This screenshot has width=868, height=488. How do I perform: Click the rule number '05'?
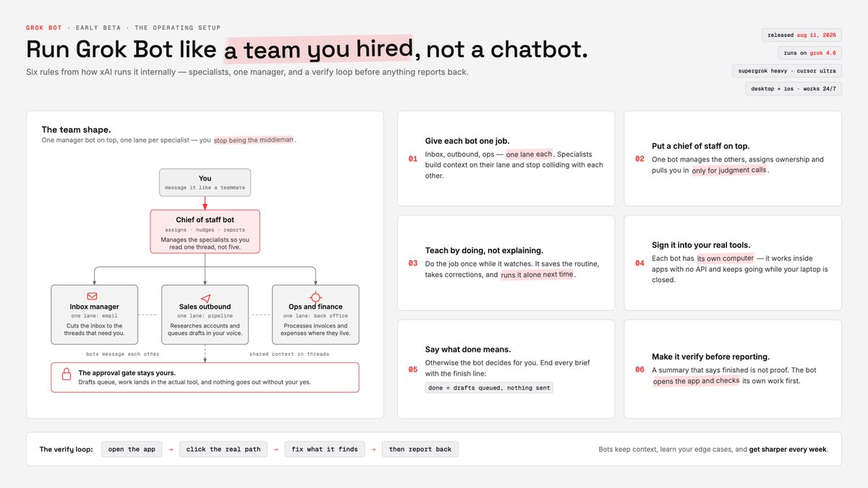coord(413,369)
